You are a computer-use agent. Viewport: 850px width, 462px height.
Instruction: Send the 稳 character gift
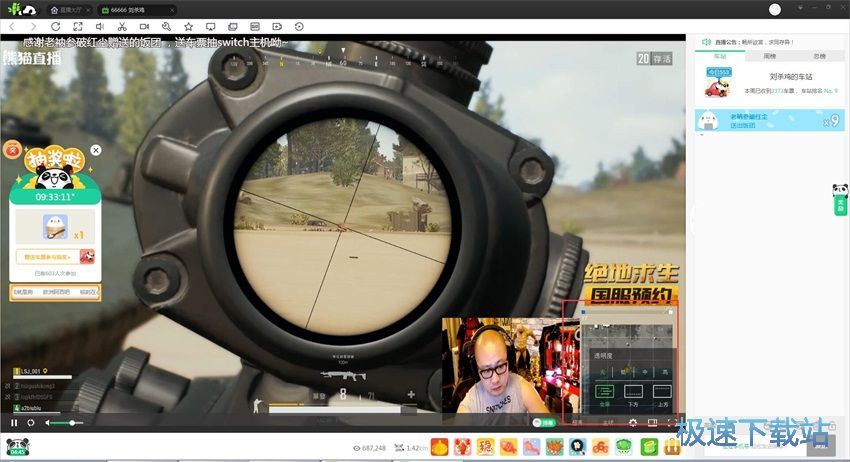486,447
